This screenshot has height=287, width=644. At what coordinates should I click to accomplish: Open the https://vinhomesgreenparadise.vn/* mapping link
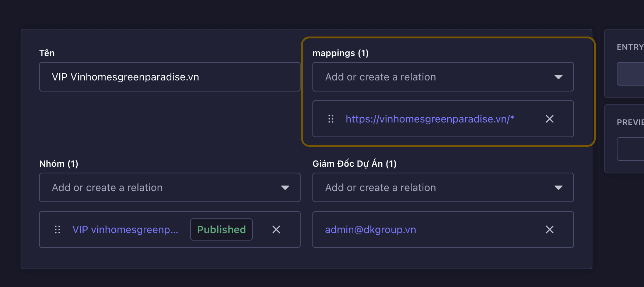[430, 119]
